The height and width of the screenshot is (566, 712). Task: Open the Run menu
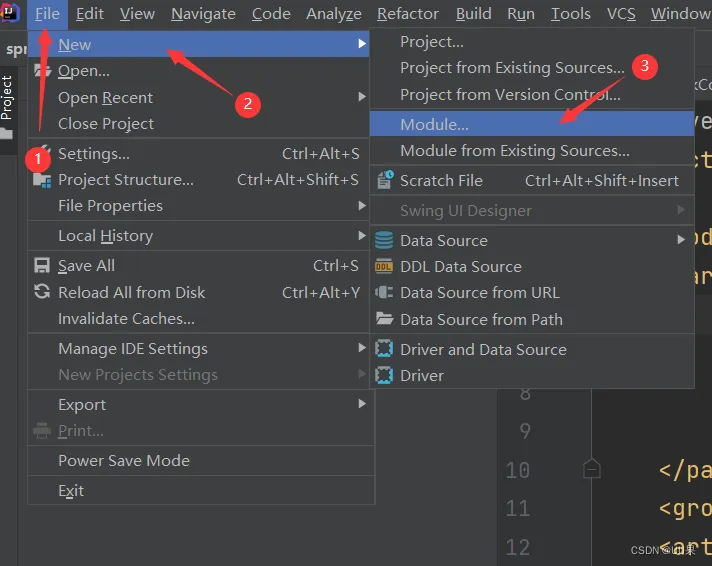[x=521, y=14]
